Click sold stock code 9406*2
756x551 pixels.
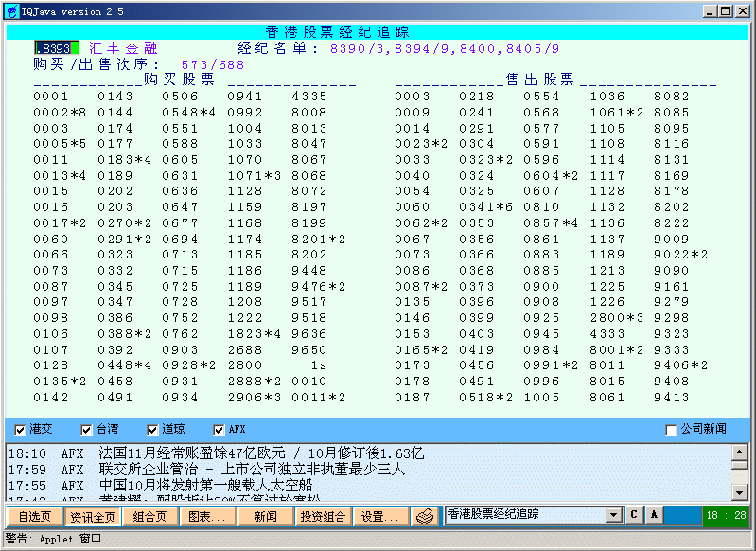[681, 365]
